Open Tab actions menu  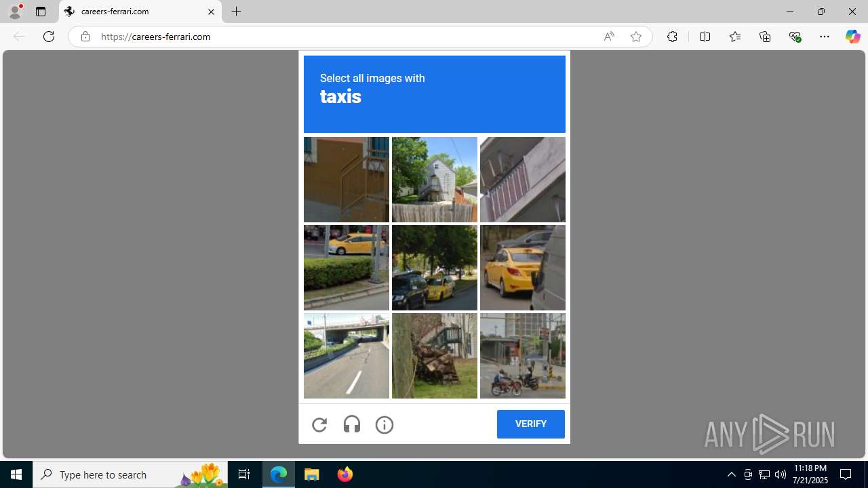[x=41, y=12]
